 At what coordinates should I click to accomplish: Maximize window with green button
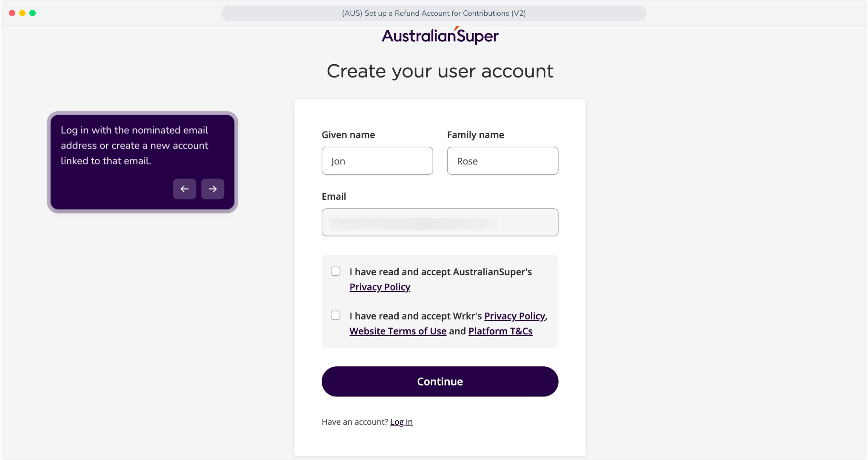[x=33, y=13]
